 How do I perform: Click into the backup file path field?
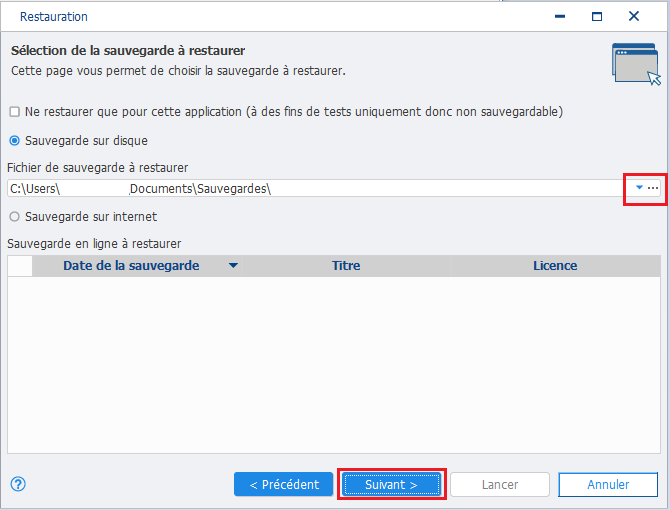coord(318,188)
